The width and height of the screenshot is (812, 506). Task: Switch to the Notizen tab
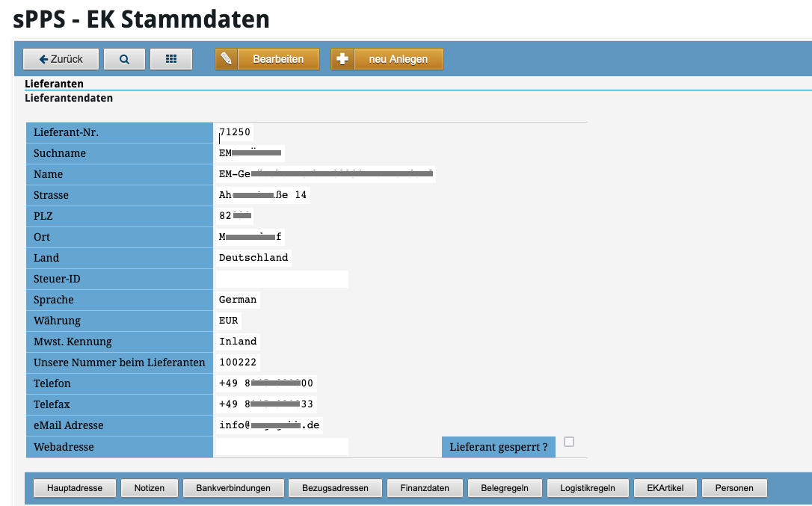pyautogui.click(x=149, y=488)
